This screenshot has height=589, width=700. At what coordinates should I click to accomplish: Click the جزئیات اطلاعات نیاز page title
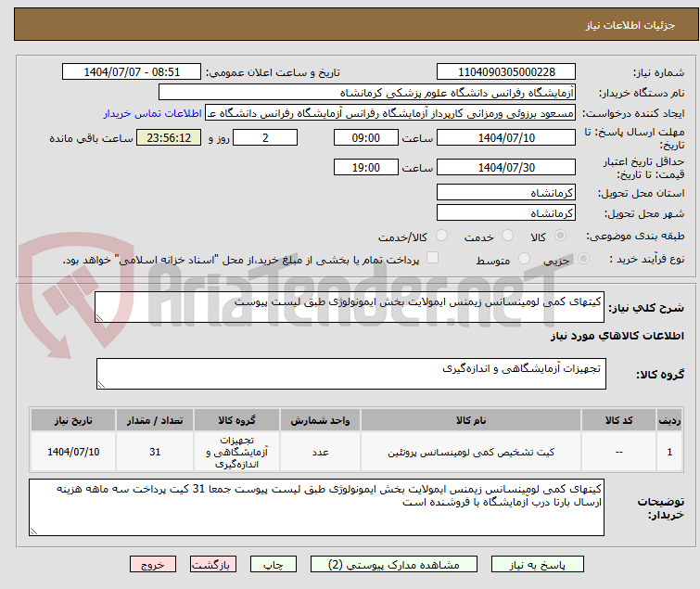[x=630, y=25]
